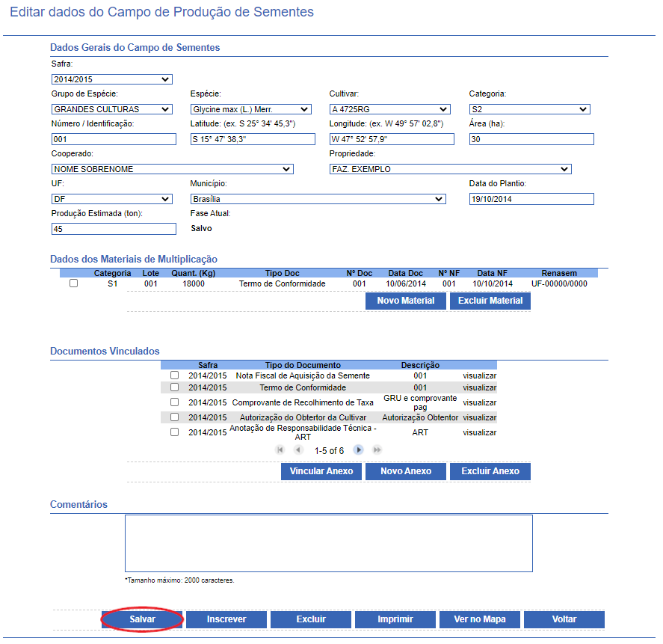Viewport: 663px width, 644px height.
Task: Go to next page of linked documents
Action: tap(359, 450)
